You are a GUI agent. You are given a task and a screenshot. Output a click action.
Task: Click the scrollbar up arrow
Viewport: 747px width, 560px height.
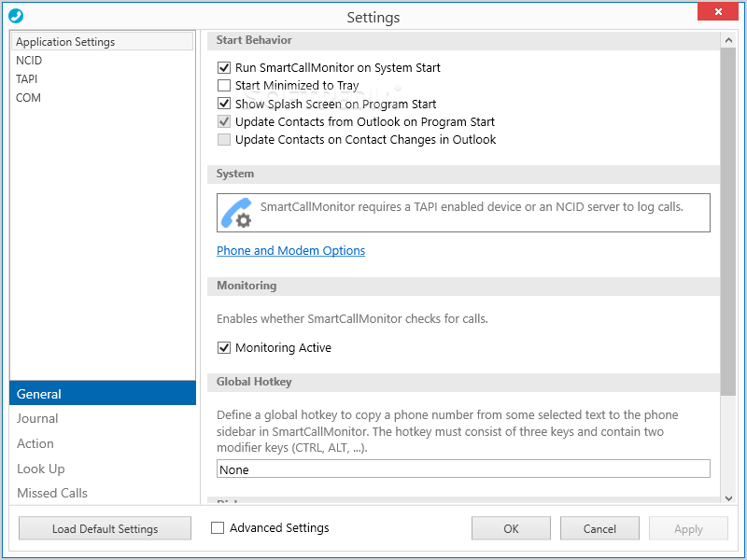pyautogui.click(x=728, y=40)
